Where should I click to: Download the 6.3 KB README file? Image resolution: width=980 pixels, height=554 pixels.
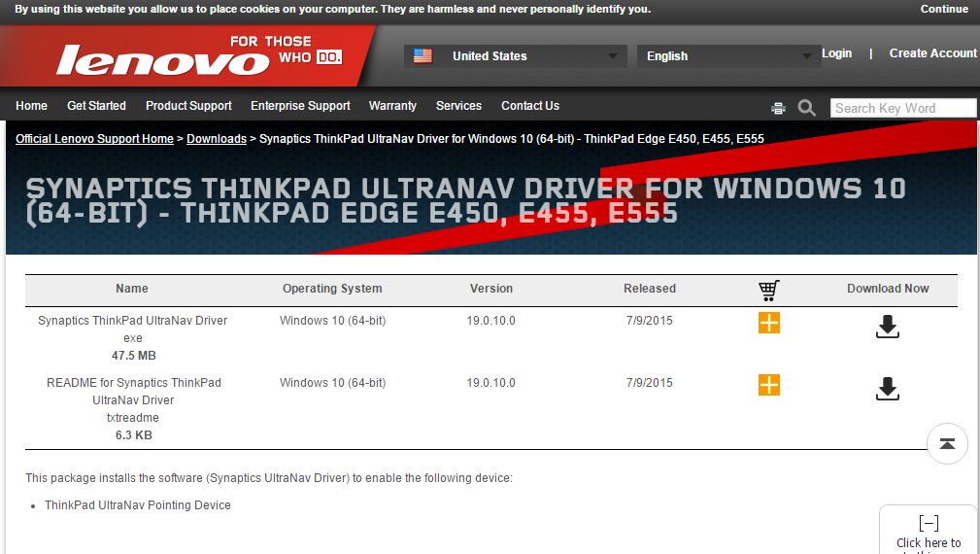(x=888, y=389)
